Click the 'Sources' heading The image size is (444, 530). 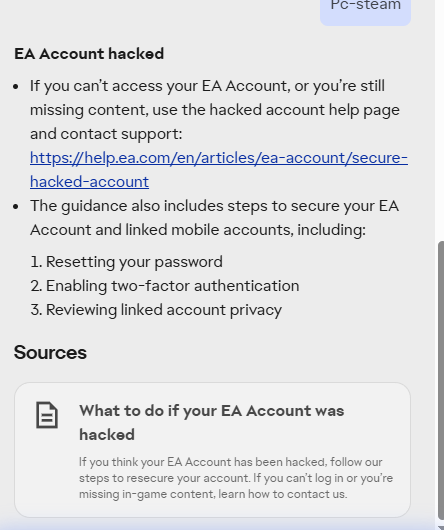pyautogui.click(x=50, y=353)
